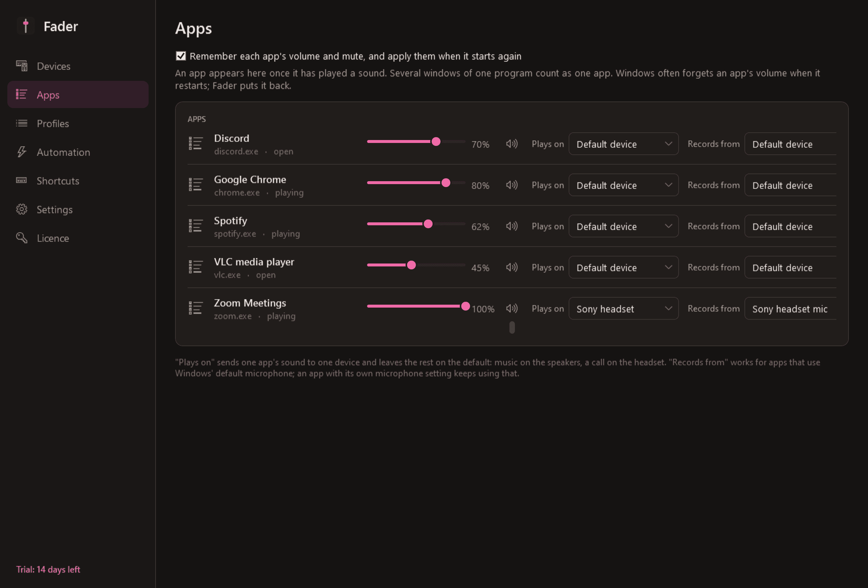Open the Licence page
The width and height of the screenshot is (868, 588).
pyautogui.click(x=78, y=238)
